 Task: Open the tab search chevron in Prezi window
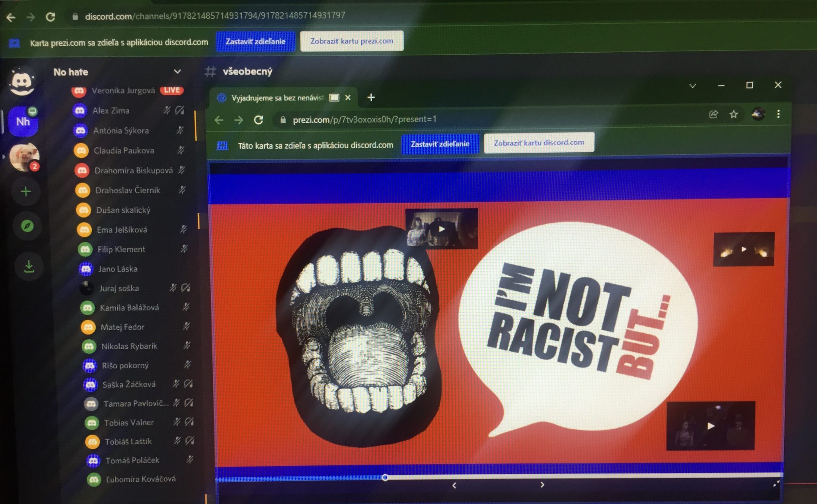tap(693, 86)
